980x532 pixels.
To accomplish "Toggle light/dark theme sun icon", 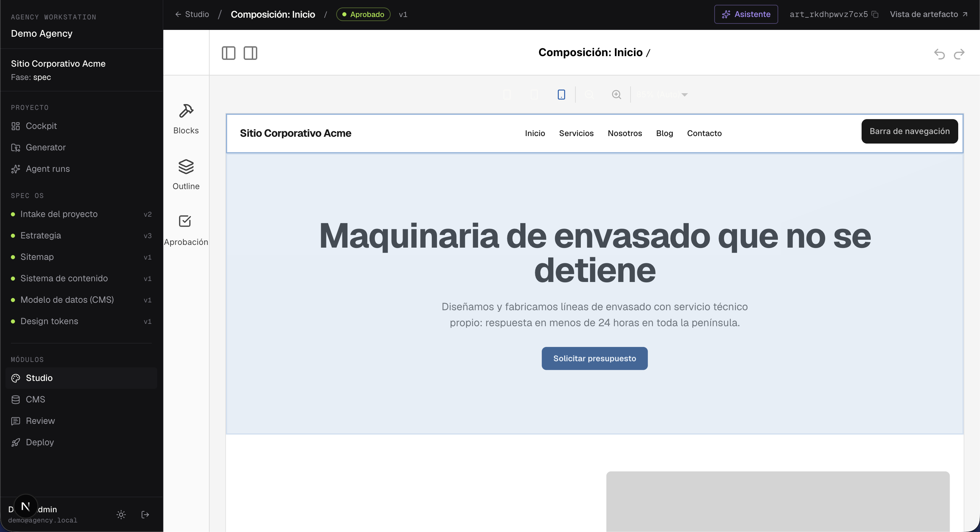I will [x=121, y=515].
